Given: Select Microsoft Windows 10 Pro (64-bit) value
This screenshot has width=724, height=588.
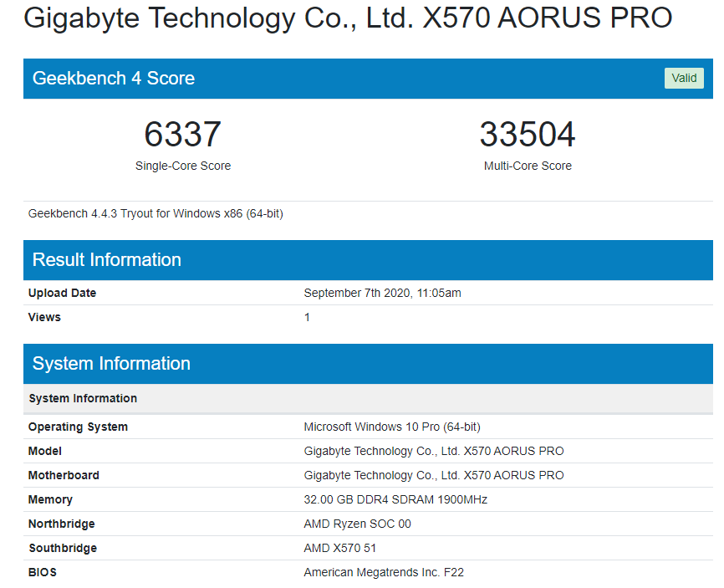Looking at the screenshot, I should point(392,427).
